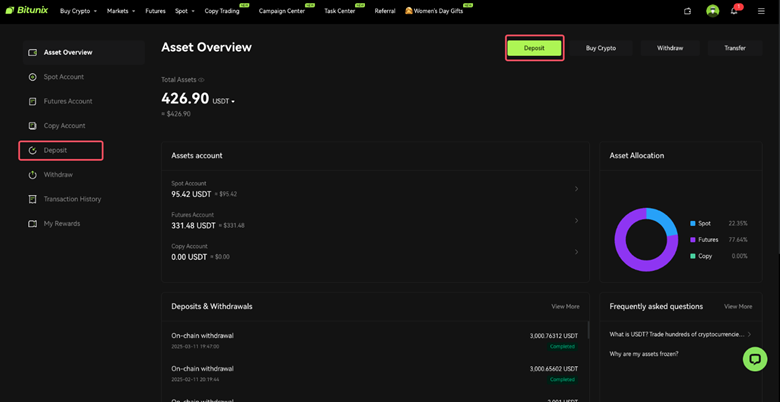This screenshot has height=402, width=780.
Task: Click the My Rewards sidebar icon
Action: pos(33,224)
